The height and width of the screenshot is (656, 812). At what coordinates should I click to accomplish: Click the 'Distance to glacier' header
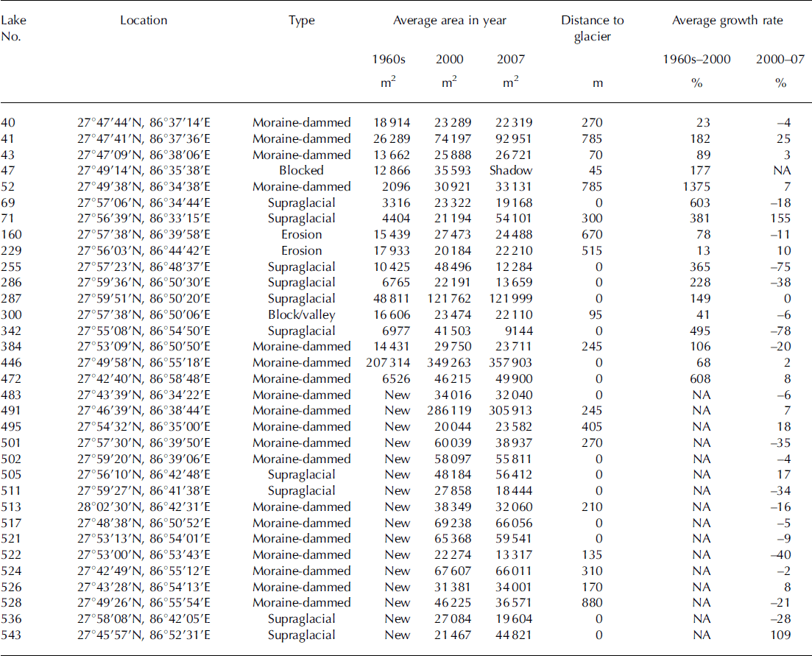[x=597, y=29]
